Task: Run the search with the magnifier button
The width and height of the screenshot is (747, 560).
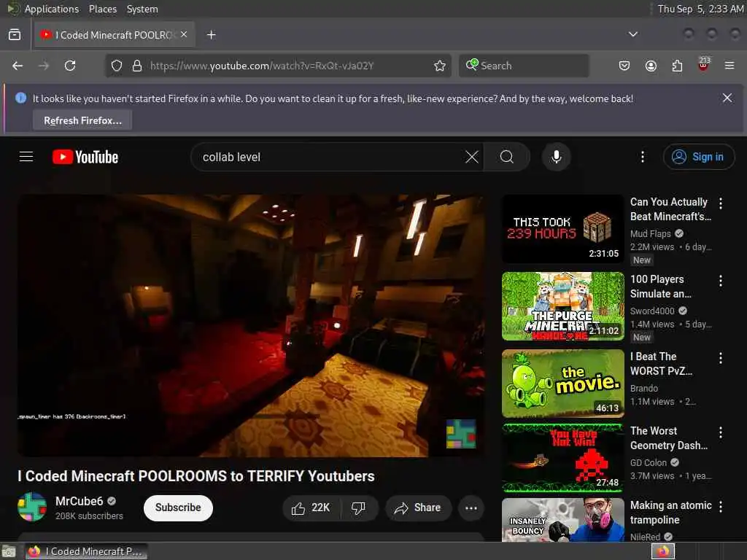Action: pyautogui.click(x=506, y=157)
